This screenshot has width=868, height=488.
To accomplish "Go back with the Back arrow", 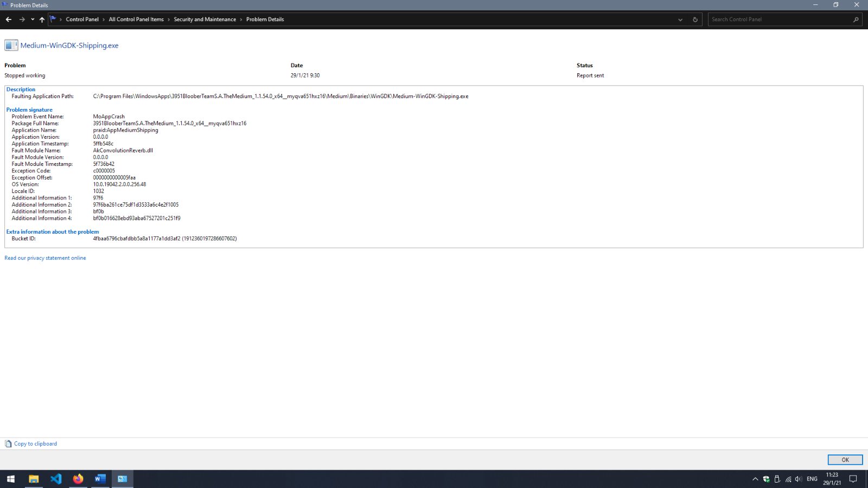I will tap(9, 20).
